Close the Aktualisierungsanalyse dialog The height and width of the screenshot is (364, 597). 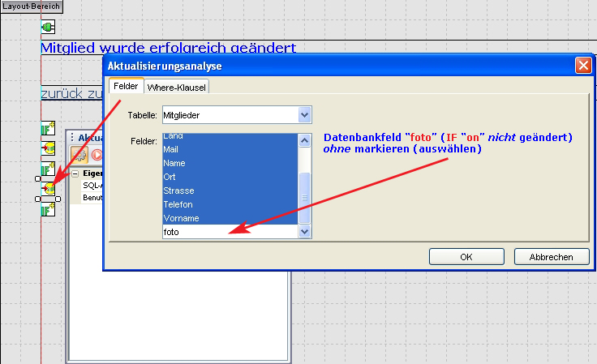pos(582,66)
